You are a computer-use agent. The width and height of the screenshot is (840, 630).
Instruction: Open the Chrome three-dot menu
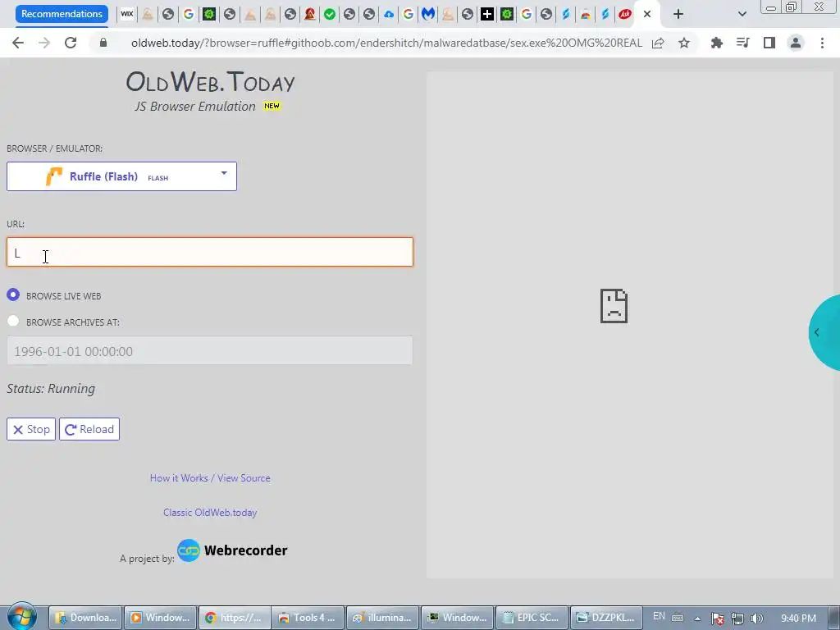[822, 43]
